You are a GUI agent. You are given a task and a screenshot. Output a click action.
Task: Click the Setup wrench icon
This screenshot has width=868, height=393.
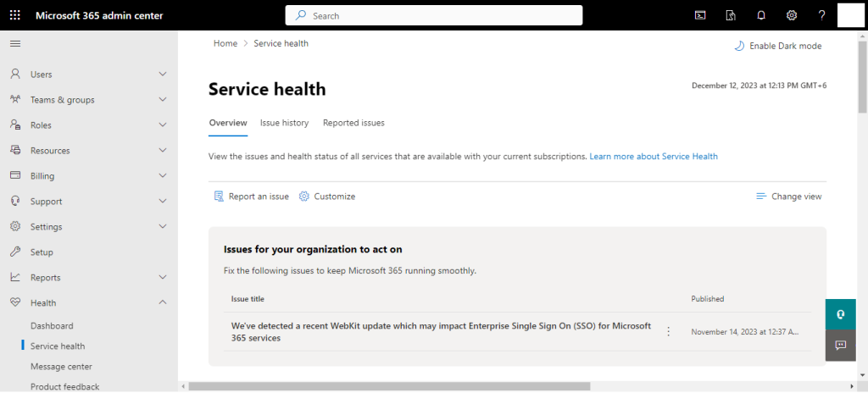pyautogui.click(x=15, y=252)
